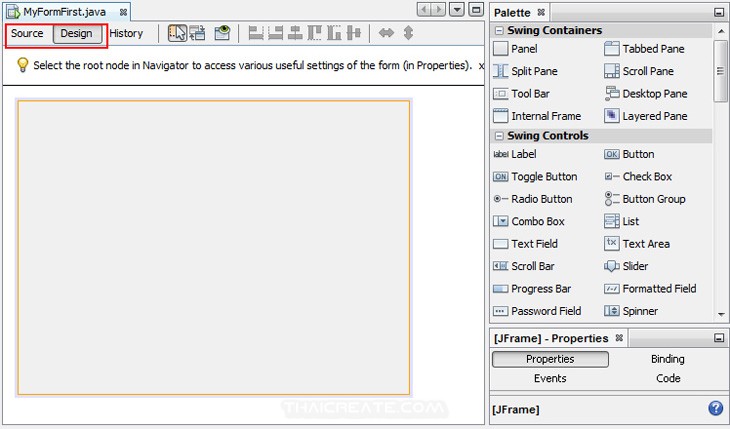Pick Scroll Bar control
Screen dimensions: 730x429
524,266
